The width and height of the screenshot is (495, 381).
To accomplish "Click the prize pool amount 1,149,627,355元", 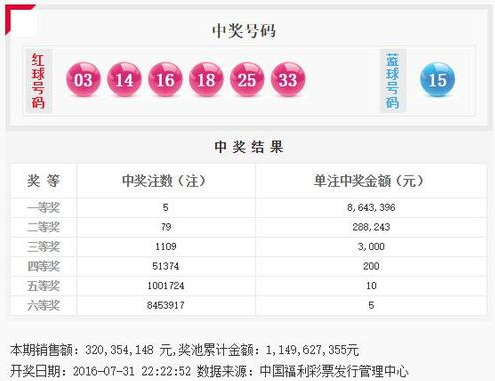I will 312,350.
